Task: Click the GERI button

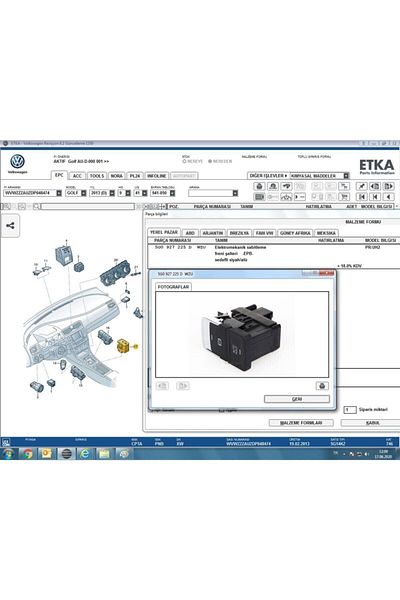Action: [297, 399]
